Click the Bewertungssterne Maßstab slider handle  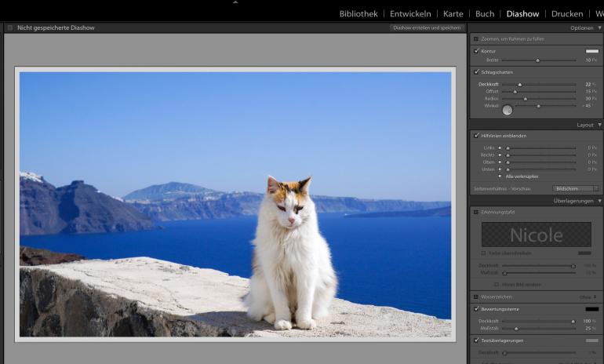[516, 329]
